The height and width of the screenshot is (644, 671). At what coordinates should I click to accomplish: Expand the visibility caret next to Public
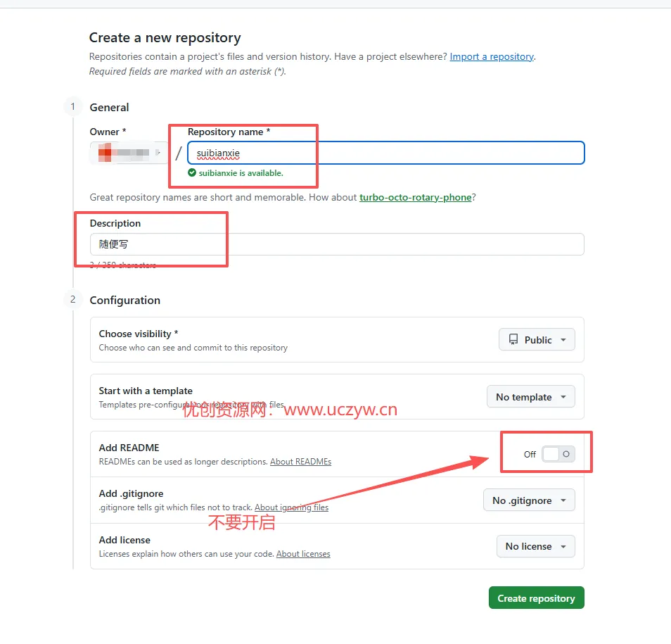(x=563, y=340)
